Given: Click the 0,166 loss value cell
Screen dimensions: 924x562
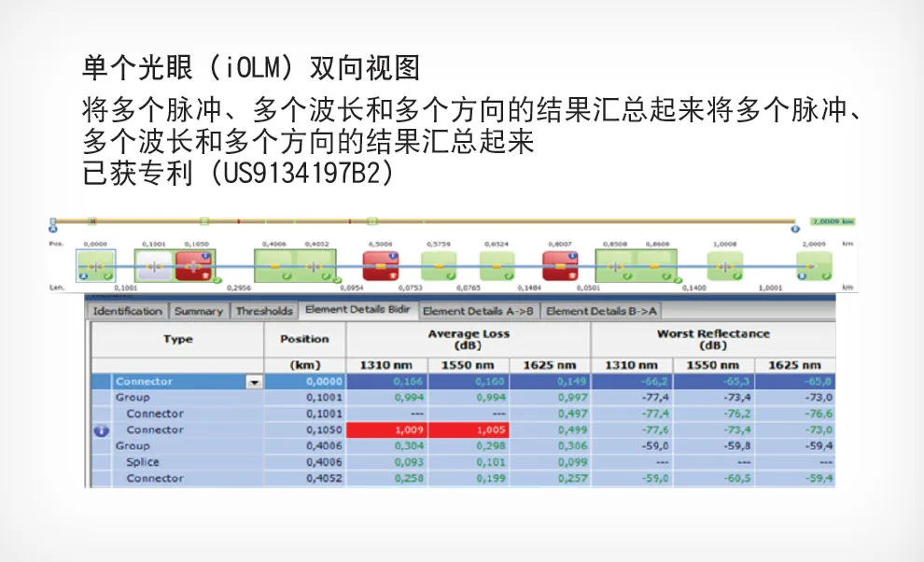Looking at the screenshot, I should tap(386, 382).
